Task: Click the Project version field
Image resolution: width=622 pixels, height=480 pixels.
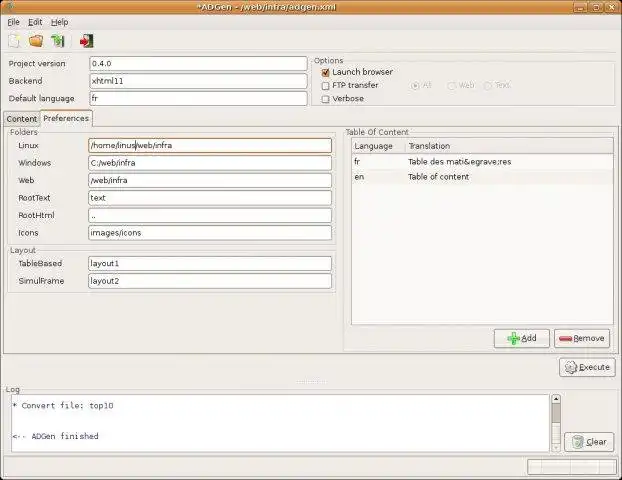Action: click(198, 63)
